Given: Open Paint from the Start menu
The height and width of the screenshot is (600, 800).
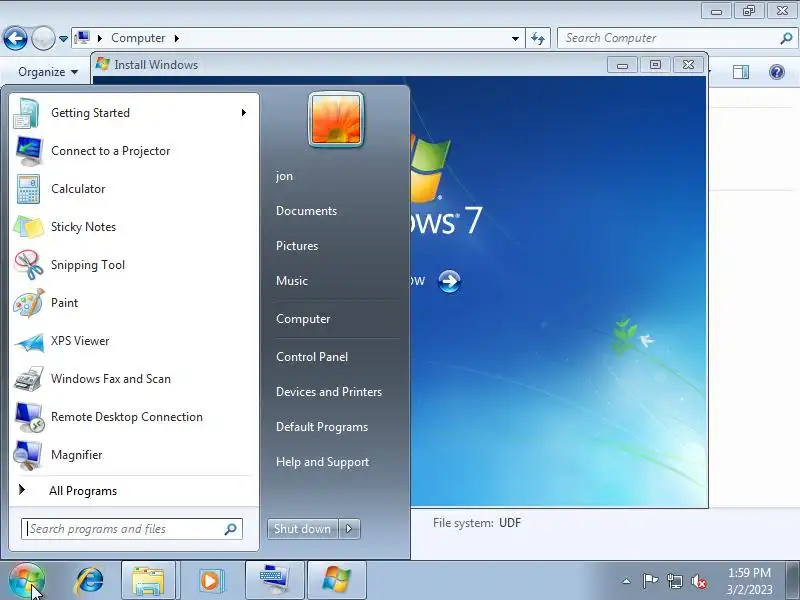Looking at the screenshot, I should point(134,303).
